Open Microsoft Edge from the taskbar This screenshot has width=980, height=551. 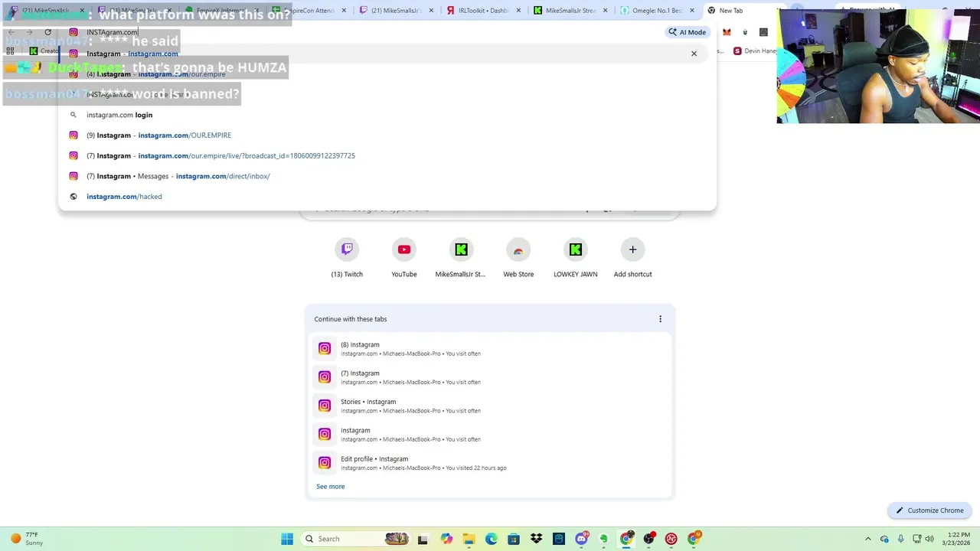tap(491, 539)
